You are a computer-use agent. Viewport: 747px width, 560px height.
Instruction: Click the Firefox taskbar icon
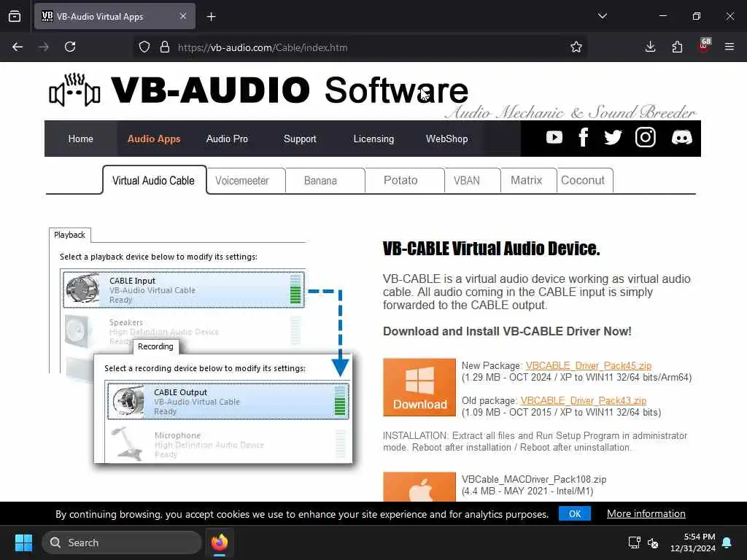pyautogui.click(x=220, y=542)
